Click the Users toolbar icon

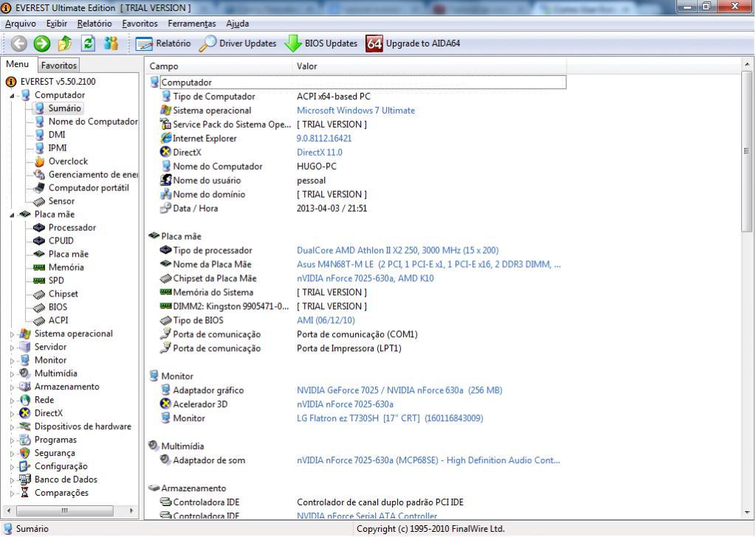pyautogui.click(x=111, y=44)
